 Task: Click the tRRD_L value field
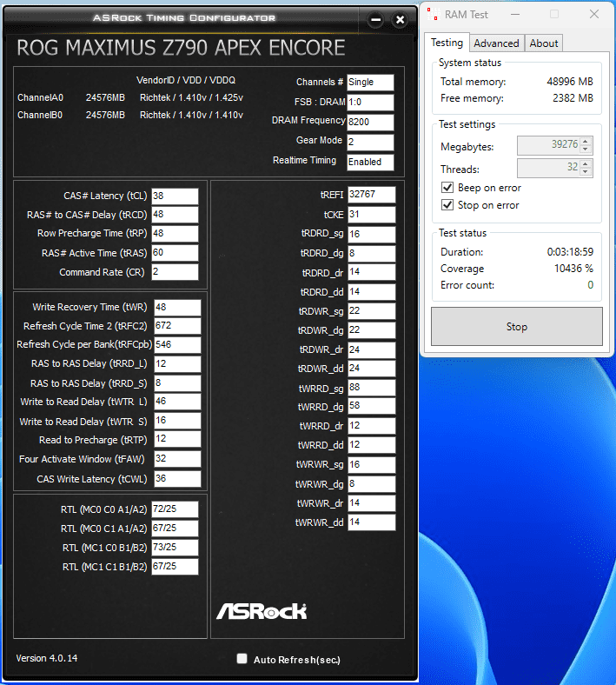pyautogui.click(x=178, y=364)
